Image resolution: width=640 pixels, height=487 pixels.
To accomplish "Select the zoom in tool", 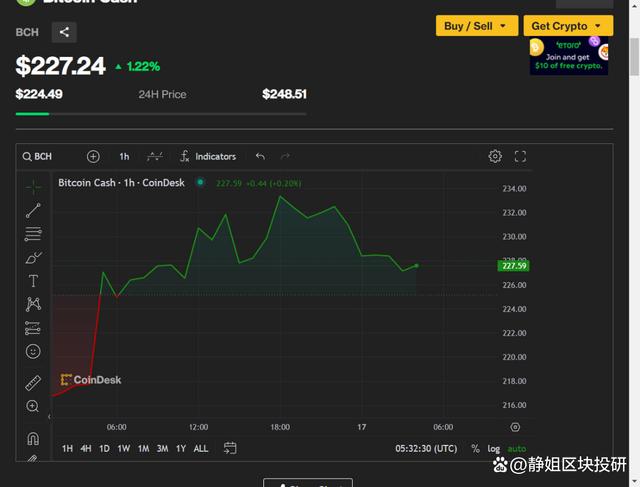I will click(33, 406).
